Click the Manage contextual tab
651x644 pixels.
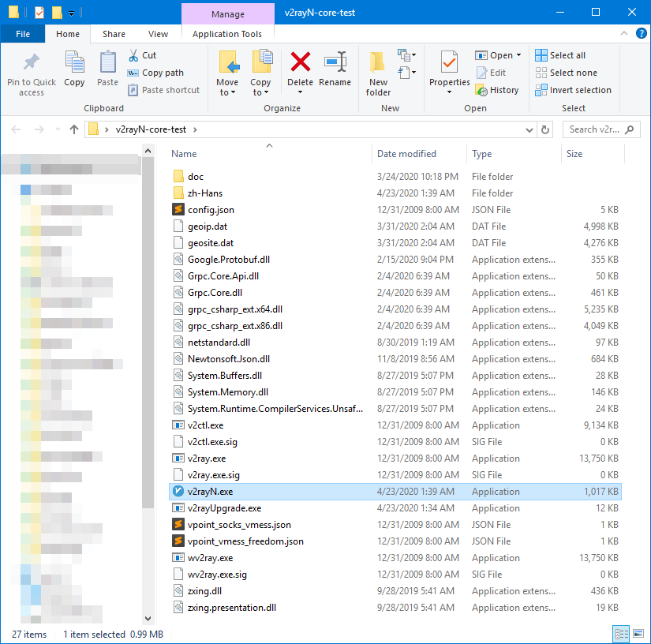pos(227,13)
